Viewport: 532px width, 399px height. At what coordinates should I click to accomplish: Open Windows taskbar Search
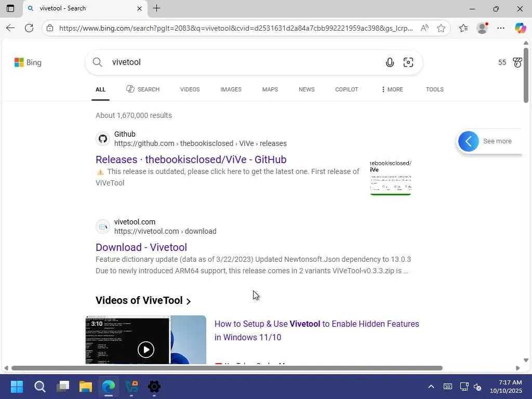[39, 387]
